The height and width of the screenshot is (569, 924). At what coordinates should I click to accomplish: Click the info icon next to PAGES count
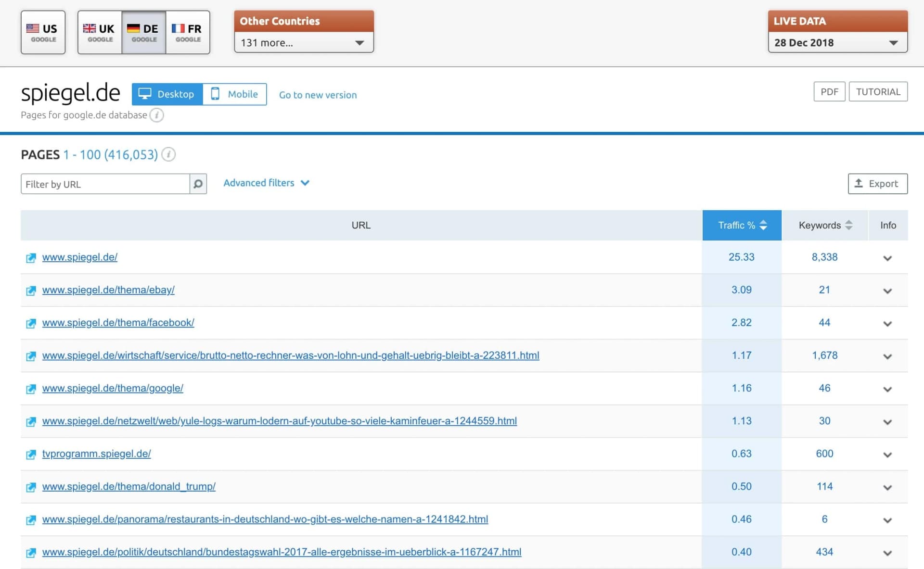pos(168,154)
